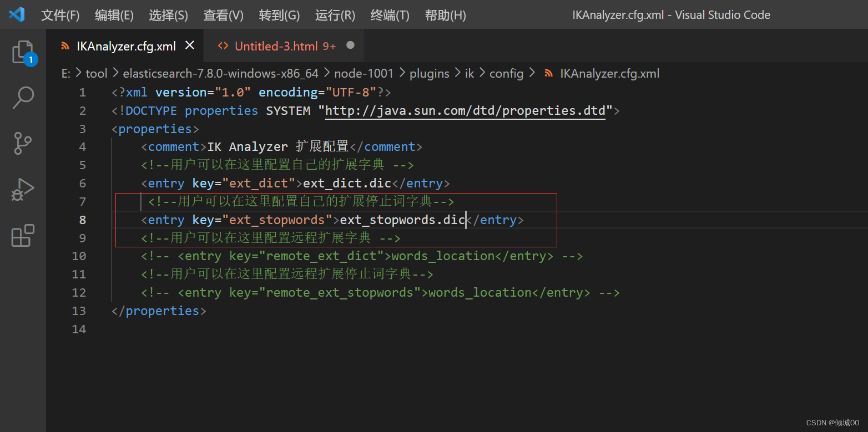Click the ik breadcrumb segment
The height and width of the screenshot is (432, 868).
(x=470, y=73)
